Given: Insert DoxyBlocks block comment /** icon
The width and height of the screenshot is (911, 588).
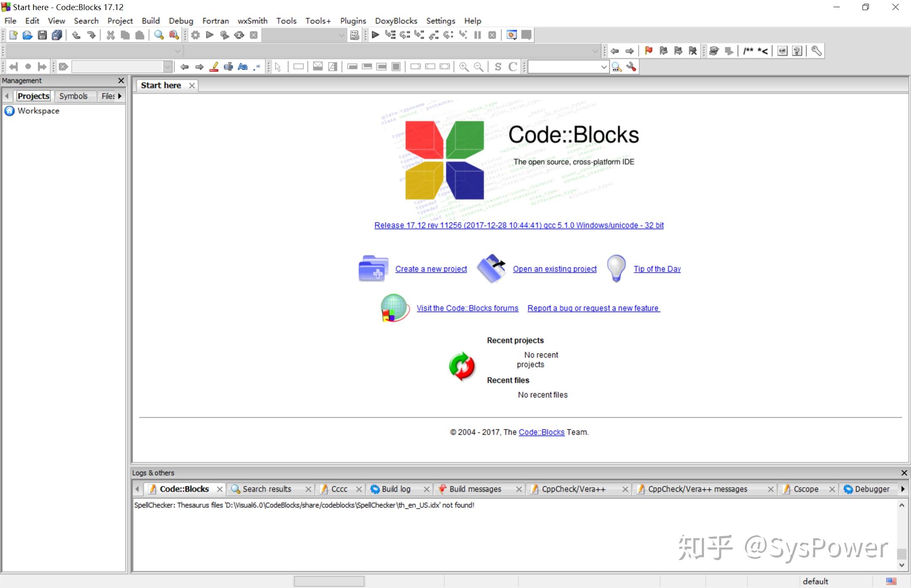Looking at the screenshot, I should 748,51.
